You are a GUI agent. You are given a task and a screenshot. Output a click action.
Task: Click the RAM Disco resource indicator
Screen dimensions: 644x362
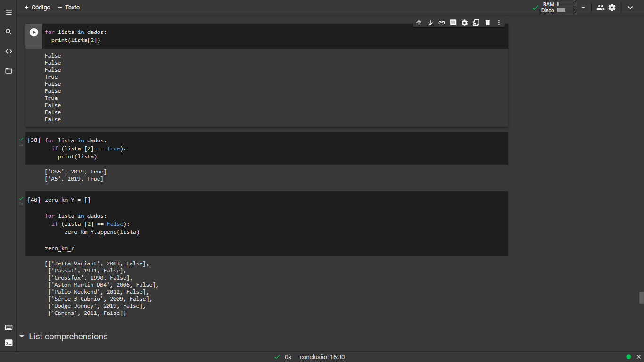coord(558,7)
